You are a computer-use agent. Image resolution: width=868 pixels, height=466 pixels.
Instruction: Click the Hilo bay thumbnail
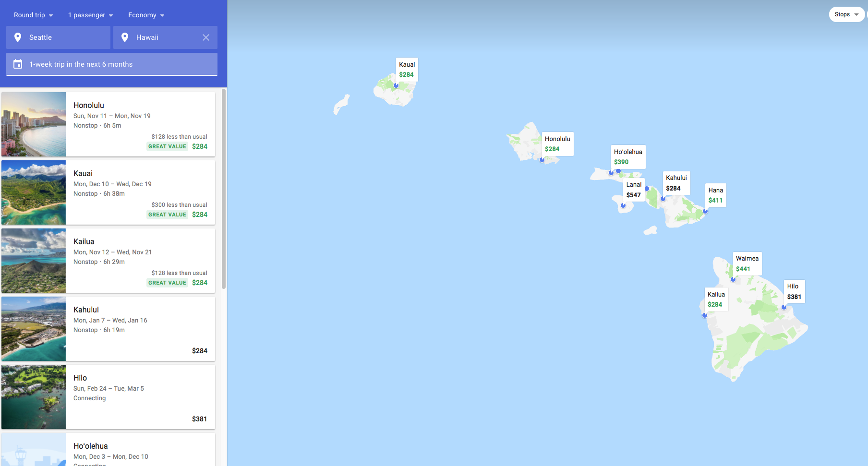[x=34, y=397]
